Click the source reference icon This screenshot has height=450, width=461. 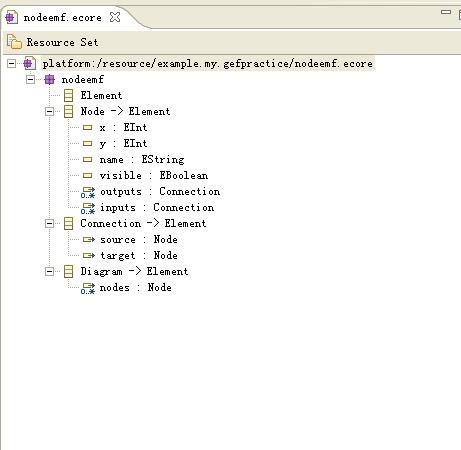point(89,239)
